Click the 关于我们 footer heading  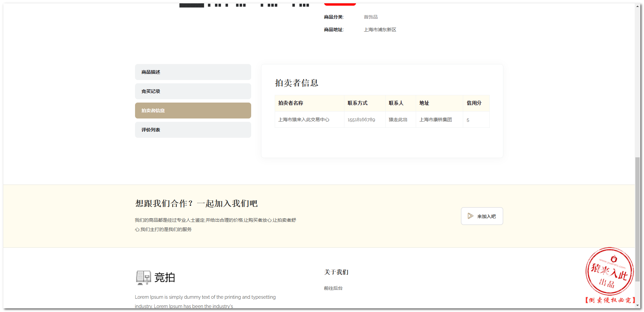(x=336, y=272)
